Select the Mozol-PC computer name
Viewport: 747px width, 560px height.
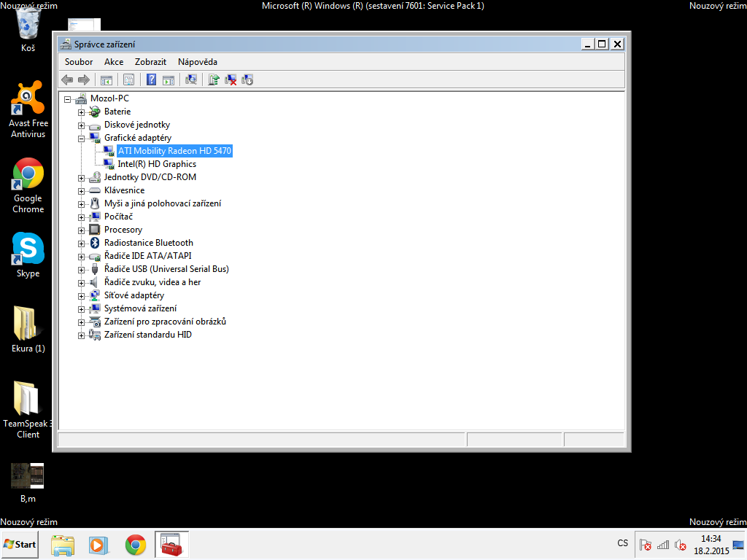(x=109, y=98)
